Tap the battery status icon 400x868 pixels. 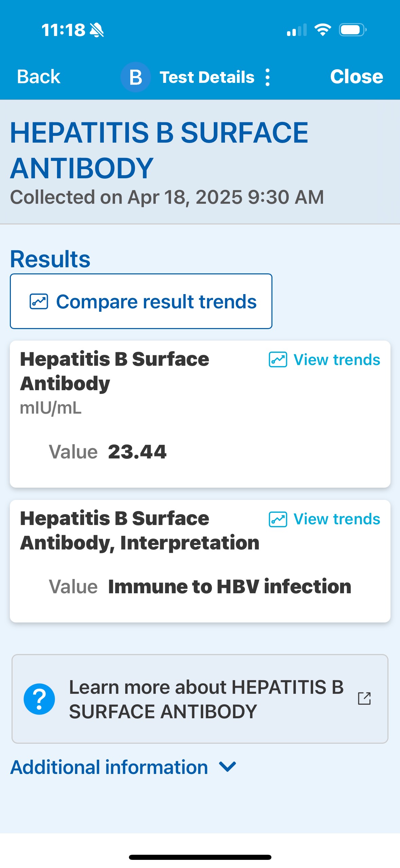pos(353,30)
